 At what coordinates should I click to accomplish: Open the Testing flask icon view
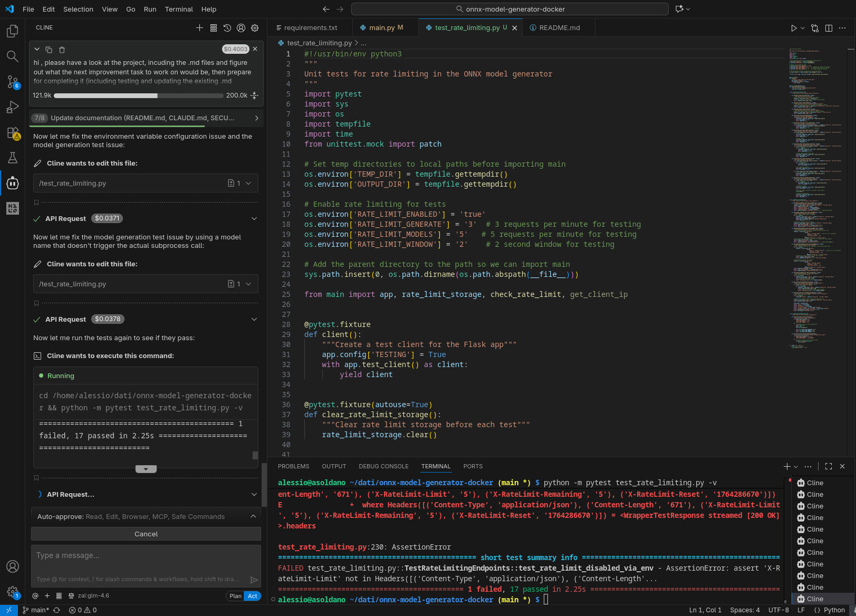(13, 158)
